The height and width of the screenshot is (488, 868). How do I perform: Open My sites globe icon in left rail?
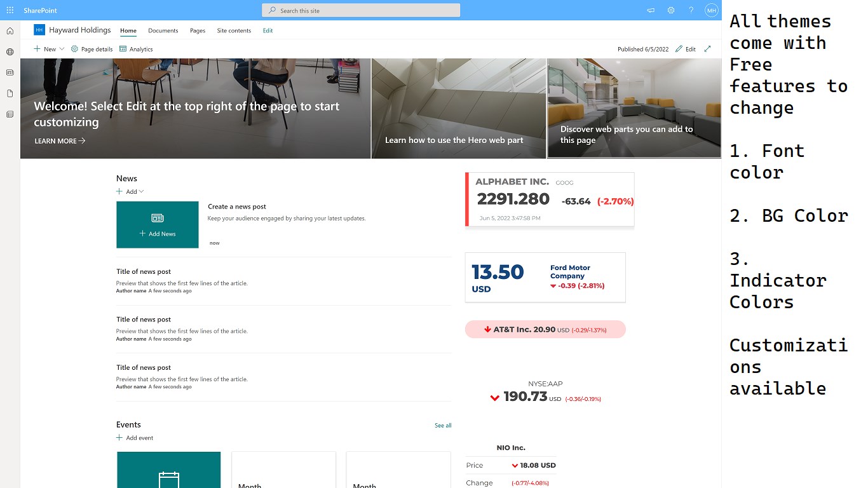(10, 52)
